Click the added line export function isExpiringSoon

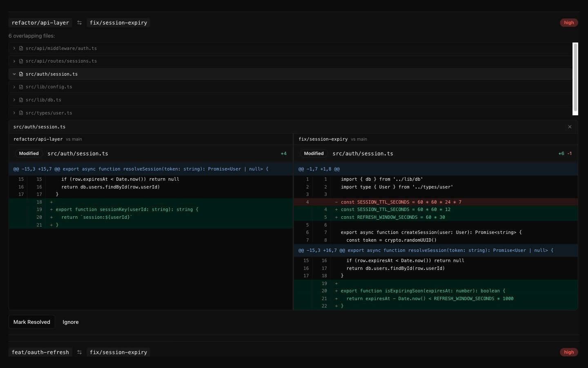click(436, 291)
